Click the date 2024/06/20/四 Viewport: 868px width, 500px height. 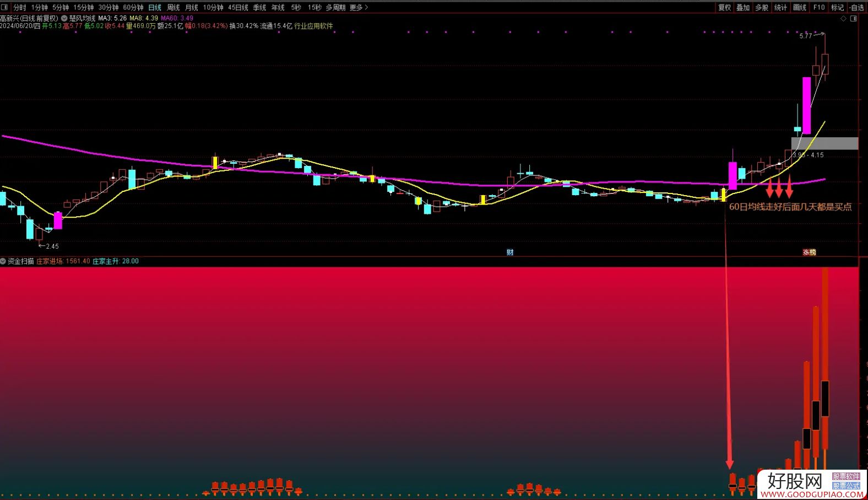click(x=20, y=26)
